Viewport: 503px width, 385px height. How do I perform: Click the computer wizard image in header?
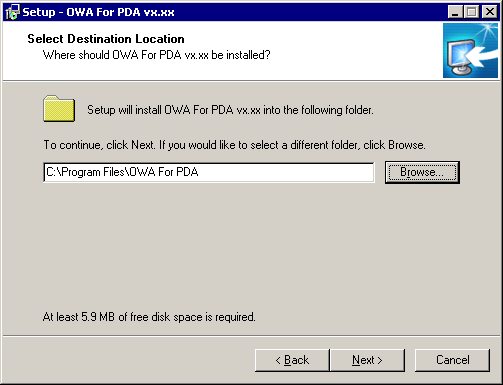point(470,50)
